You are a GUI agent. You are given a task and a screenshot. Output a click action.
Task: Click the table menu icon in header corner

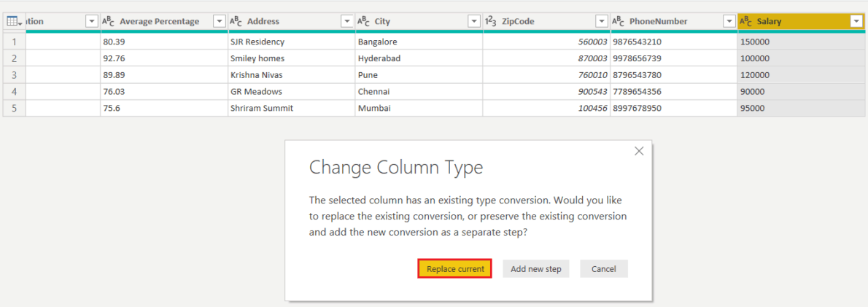14,22
